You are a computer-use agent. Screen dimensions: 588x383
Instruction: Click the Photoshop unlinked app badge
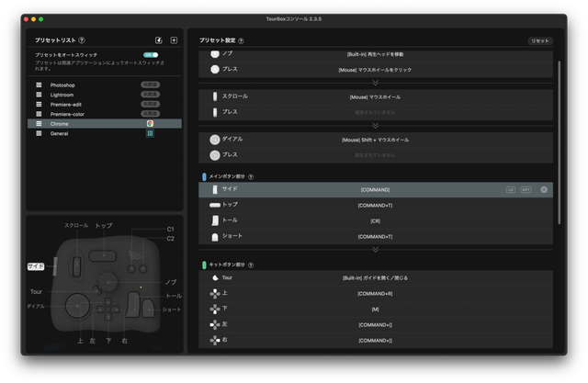tap(150, 84)
